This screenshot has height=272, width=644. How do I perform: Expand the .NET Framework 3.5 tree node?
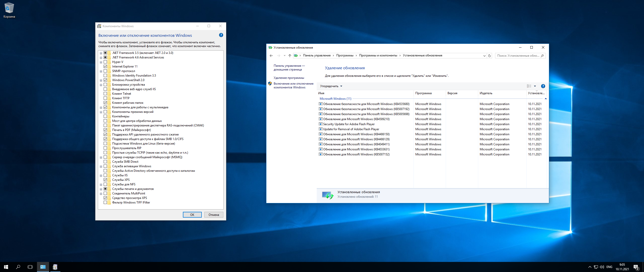[x=101, y=53]
